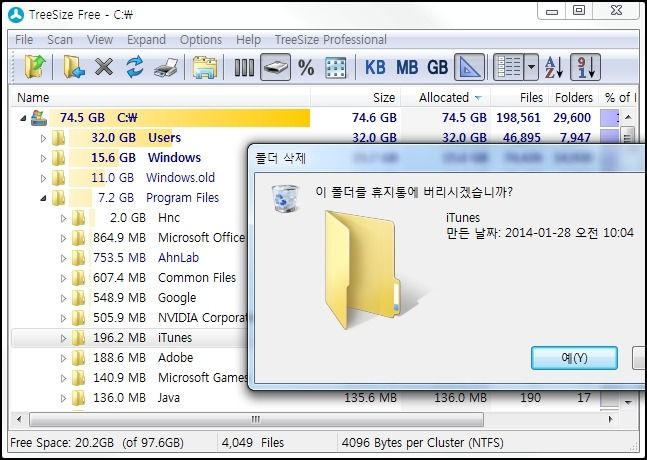This screenshot has width=647, height=460.
Task: Expand the Users folder
Action: (43, 138)
